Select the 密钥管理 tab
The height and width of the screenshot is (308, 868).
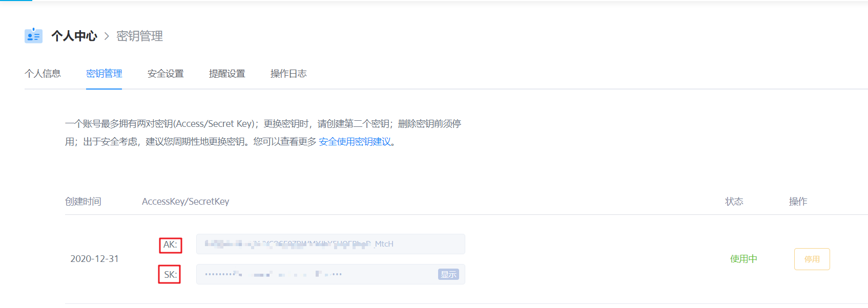[x=104, y=74]
